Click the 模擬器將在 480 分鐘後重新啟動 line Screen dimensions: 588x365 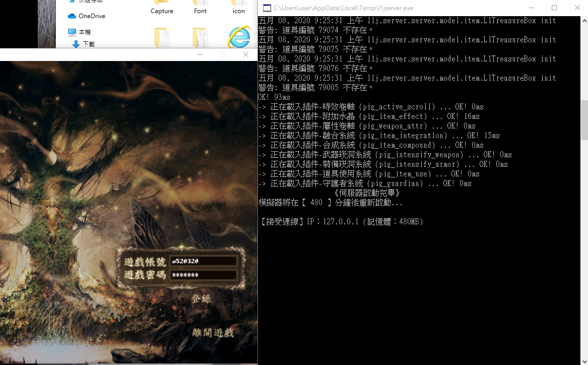point(331,203)
